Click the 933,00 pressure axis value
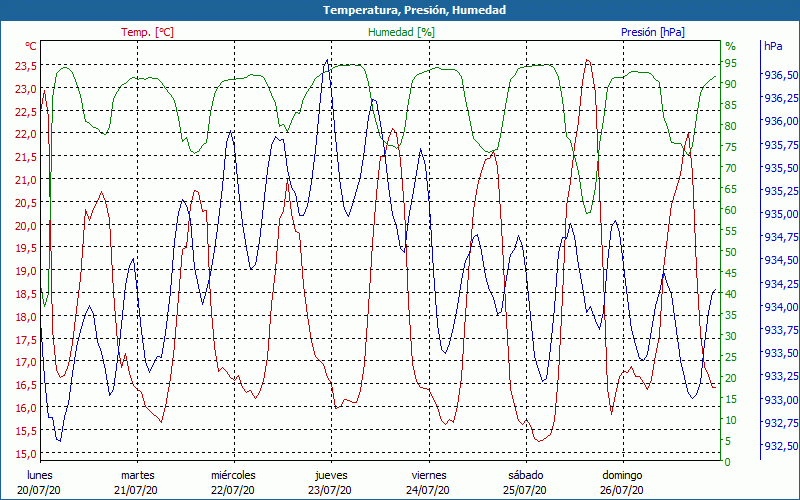Screen dimensions: 800x500 (x=781, y=399)
